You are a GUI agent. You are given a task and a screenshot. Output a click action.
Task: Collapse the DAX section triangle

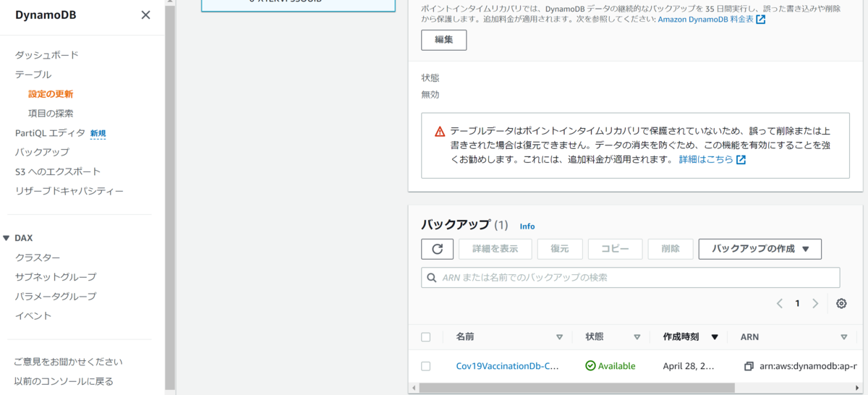pyautogui.click(x=7, y=238)
